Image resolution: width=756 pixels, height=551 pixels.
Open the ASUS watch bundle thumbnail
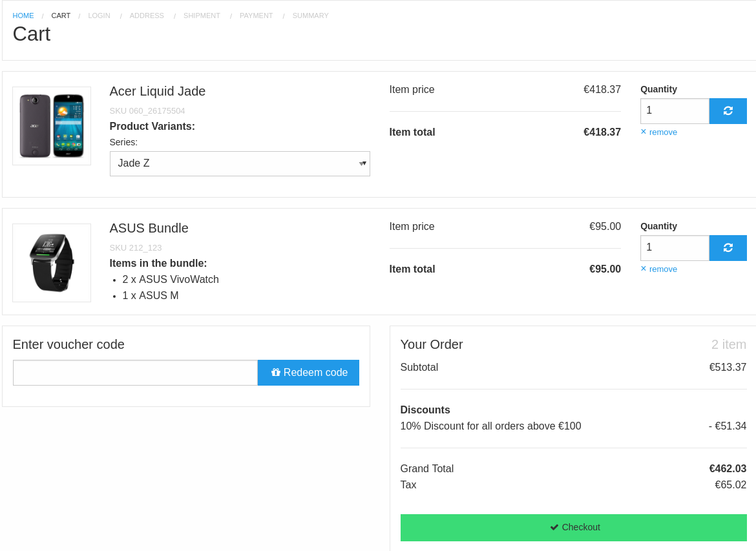click(52, 263)
